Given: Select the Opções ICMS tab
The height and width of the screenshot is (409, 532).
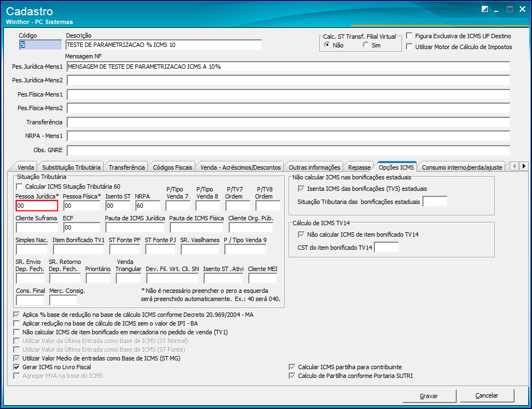Looking at the screenshot, I should click(x=396, y=167).
